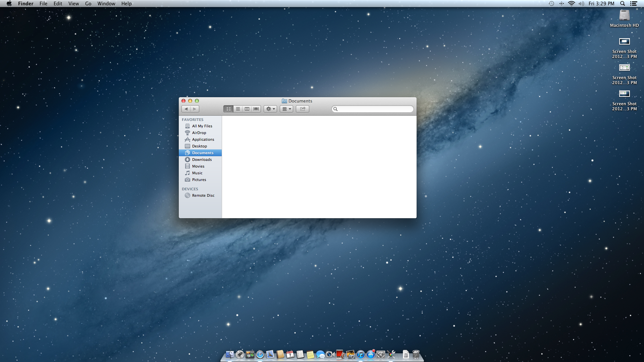Open the Go menu
Image resolution: width=644 pixels, height=362 pixels.
[88, 4]
